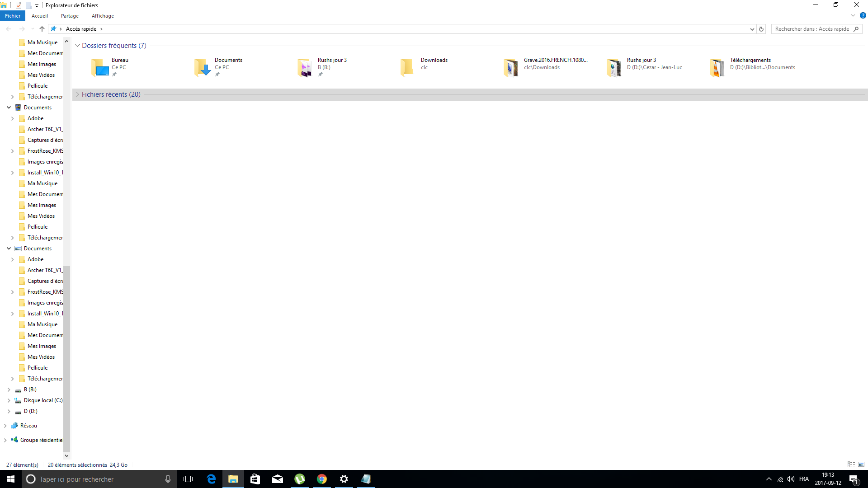The height and width of the screenshot is (488, 868).
Task: Open Google Chrome from taskbar
Action: point(321,479)
